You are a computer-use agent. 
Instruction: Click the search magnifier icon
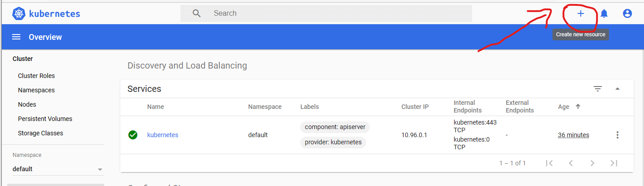click(x=197, y=13)
